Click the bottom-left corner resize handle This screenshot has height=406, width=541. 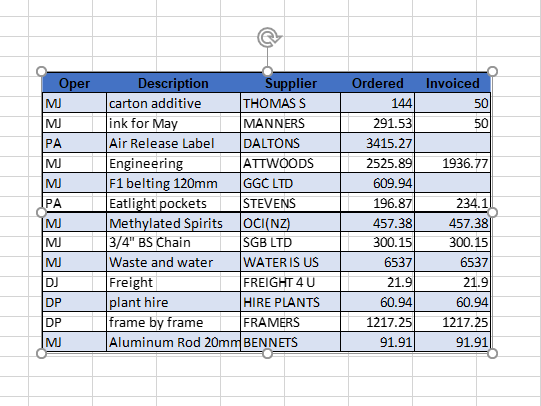pyautogui.click(x=41, y=354)
